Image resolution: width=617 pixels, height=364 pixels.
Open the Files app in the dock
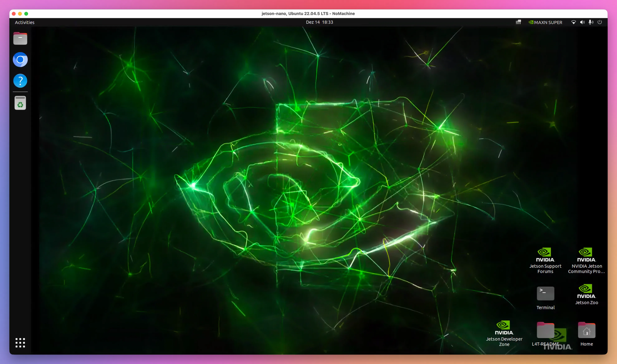click(x=20, y=39)
